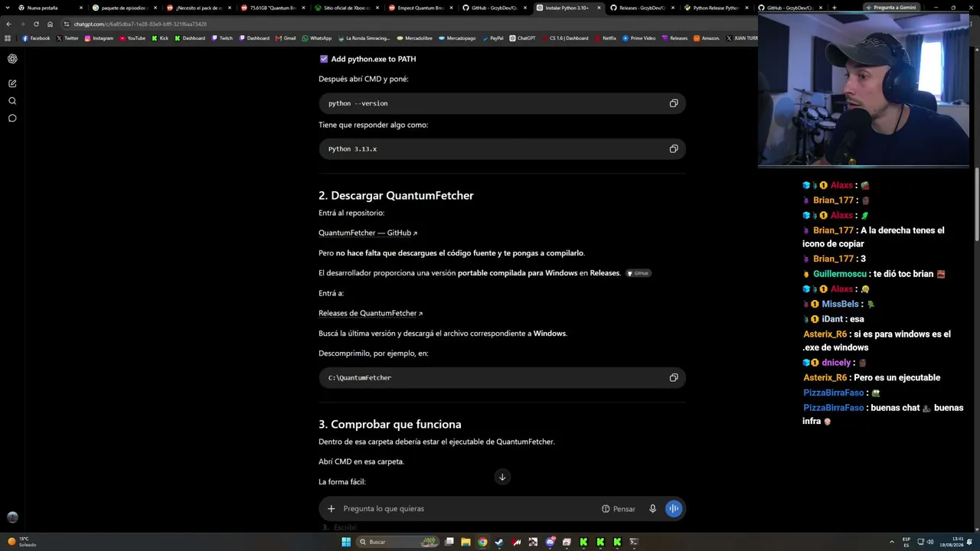Click the chat username Guillermoscu
This screenshot has width=980, height=551.
point(840,274)
